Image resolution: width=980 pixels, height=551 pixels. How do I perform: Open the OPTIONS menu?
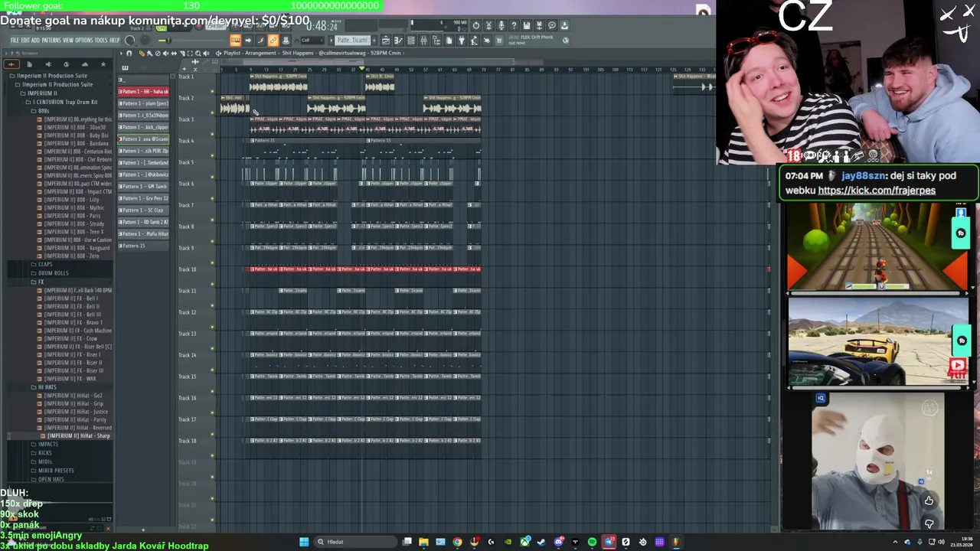pos(84,41)
